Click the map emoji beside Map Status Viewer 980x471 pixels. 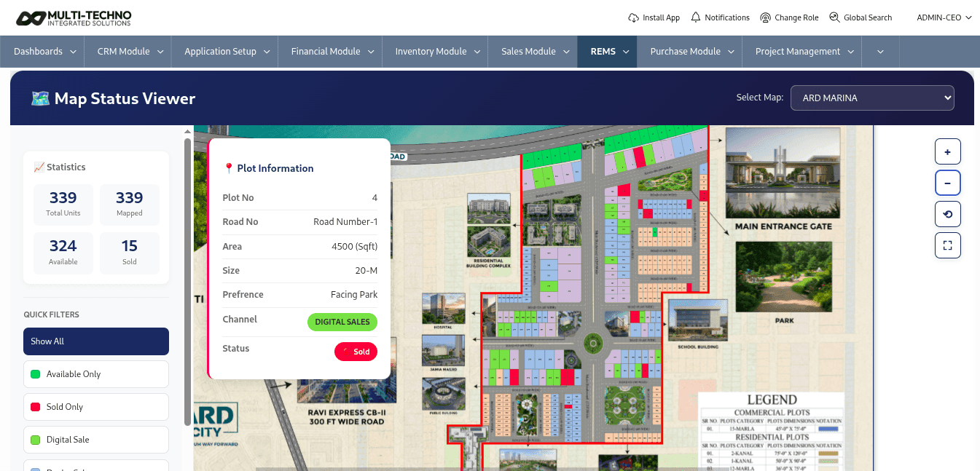pos(40,98)
